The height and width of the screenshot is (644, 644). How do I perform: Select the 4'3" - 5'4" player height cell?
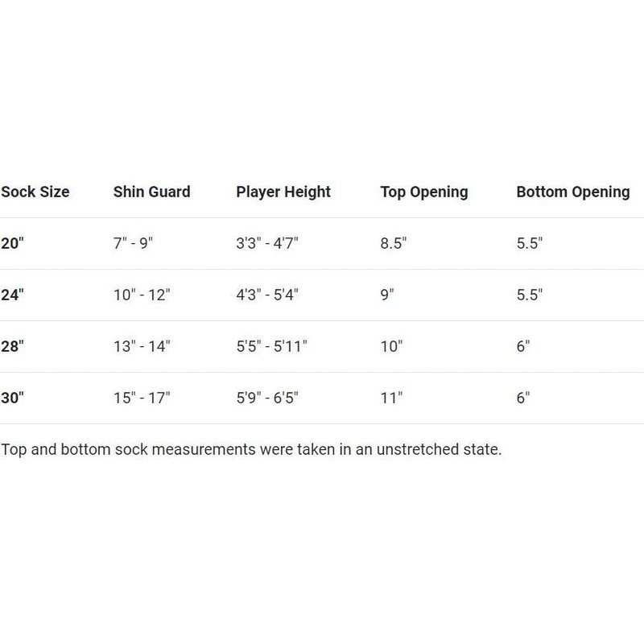[x=267, y=295]
